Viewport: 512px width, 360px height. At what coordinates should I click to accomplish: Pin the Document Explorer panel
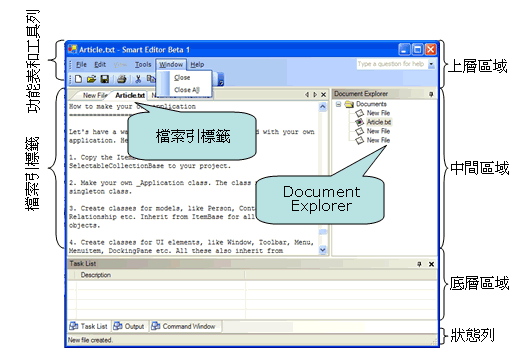pos(431,94)
